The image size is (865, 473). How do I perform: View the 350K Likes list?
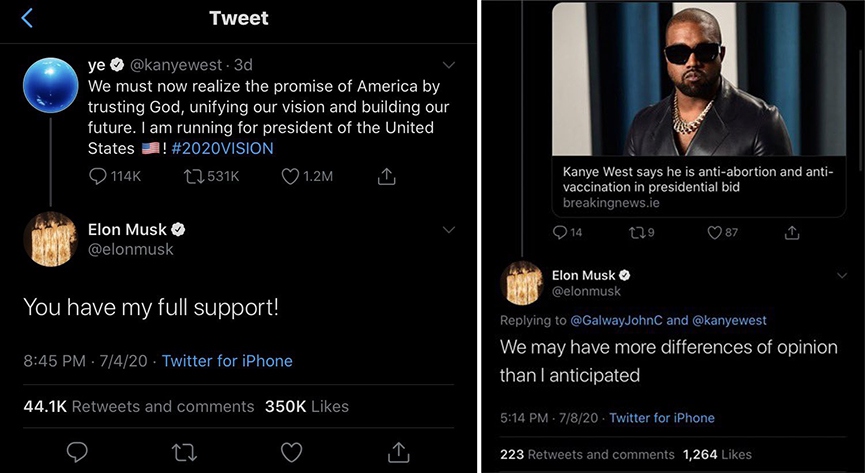coord(306,406)
